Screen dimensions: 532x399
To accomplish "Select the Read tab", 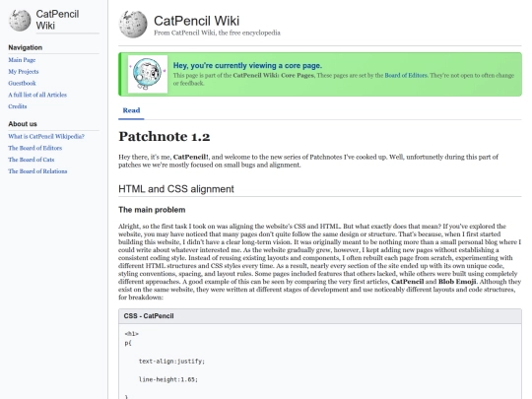I will pyautogui.click(x=131, y=110).
